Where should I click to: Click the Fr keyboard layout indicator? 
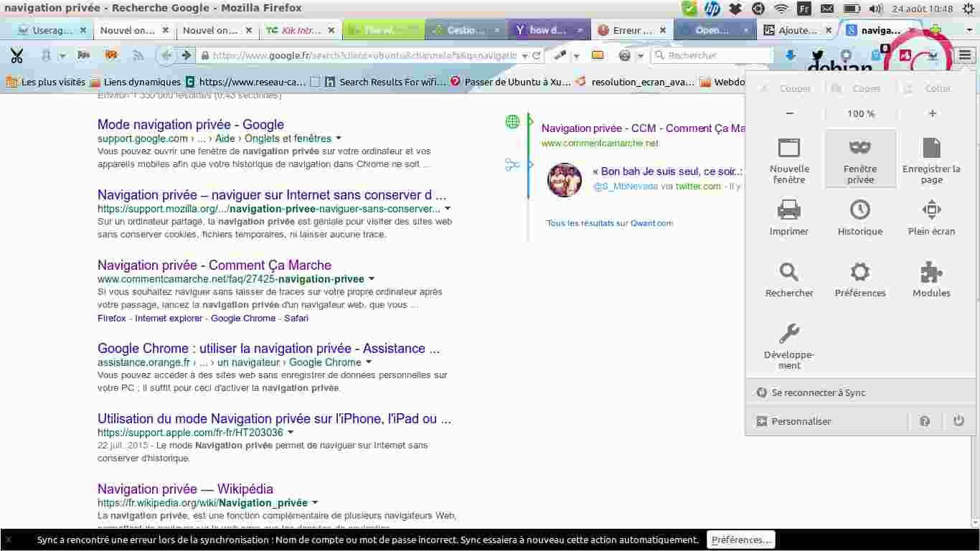pos(804,9)
